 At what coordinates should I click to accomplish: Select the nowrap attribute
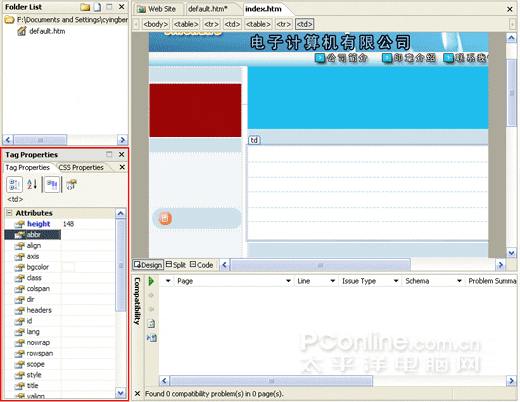[38, 343]
